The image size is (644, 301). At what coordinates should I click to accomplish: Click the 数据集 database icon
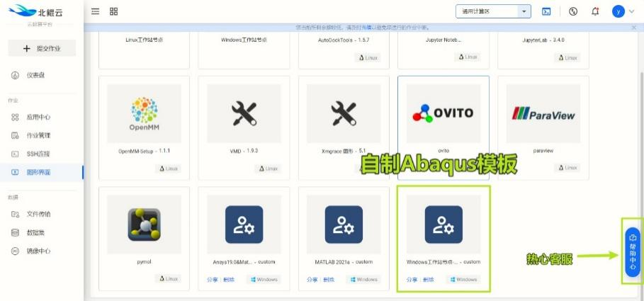pyautogui.click(x=15, y=232)
